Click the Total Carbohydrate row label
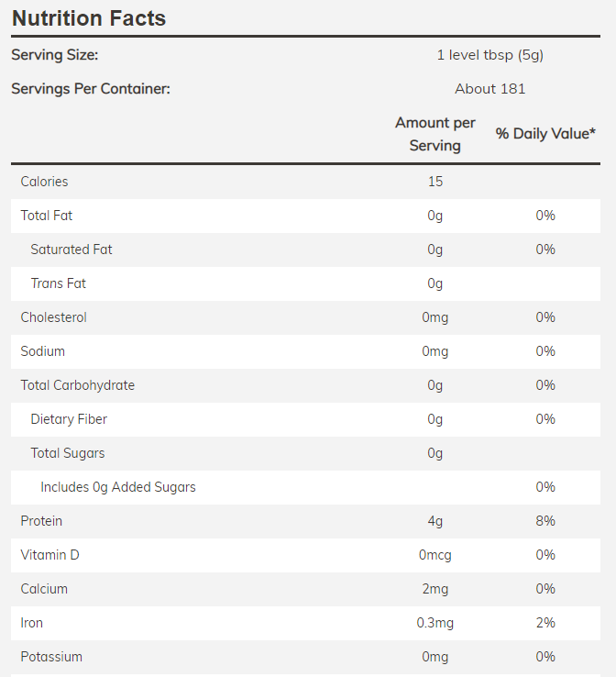Screen dimensions: 616x677 78,385
